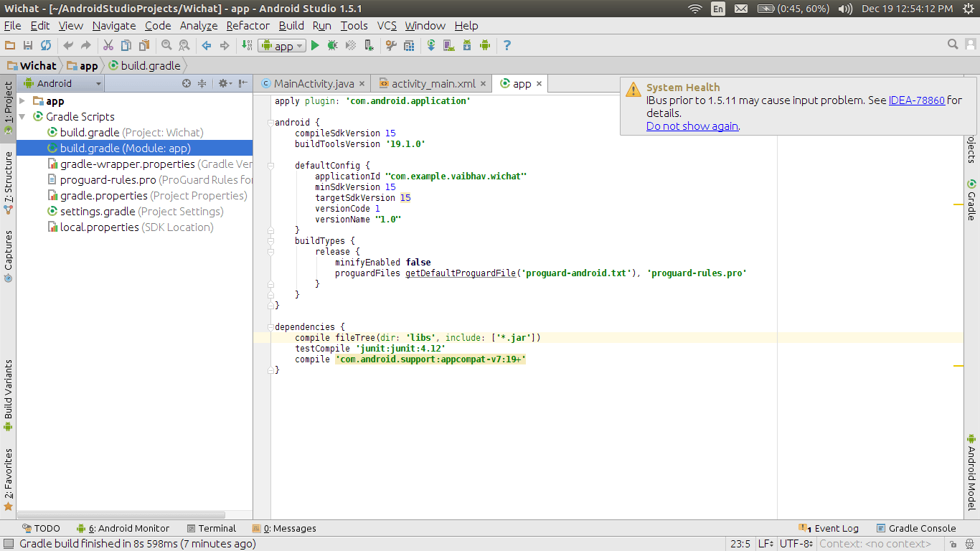The image size is (980, 551).
Task: Select settings.gradle in the project tree
Action: pos(135,212)
